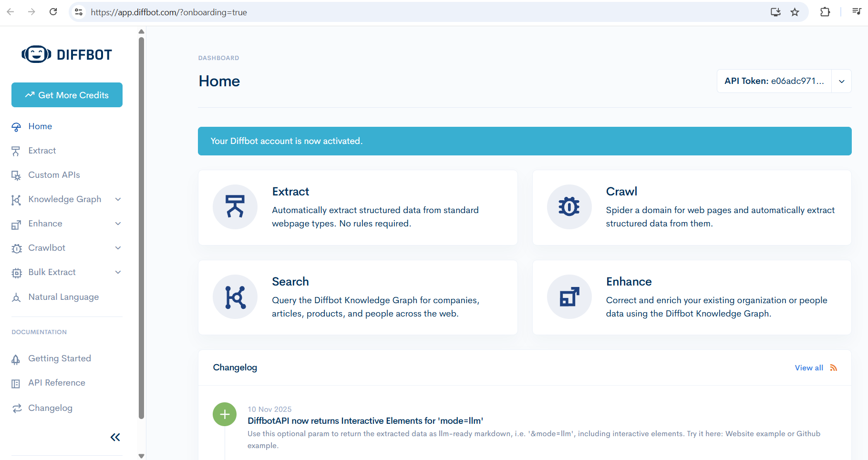
Task: Select the Natural Language sidebar item
Action: click(63, 296)
